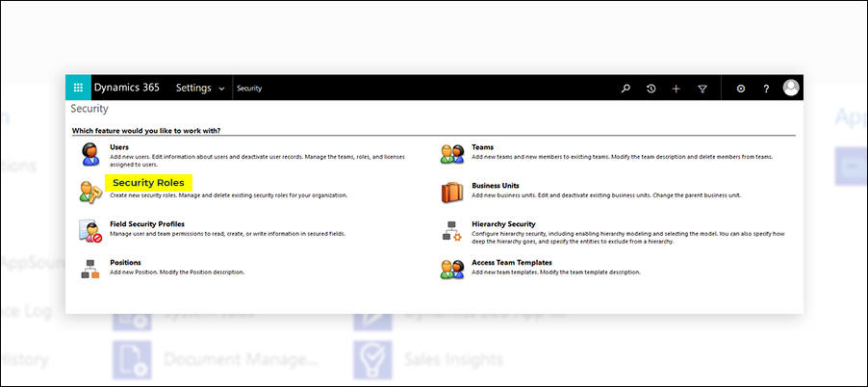
Task: Click the Users icon
Action: click(x=89, y=154)
